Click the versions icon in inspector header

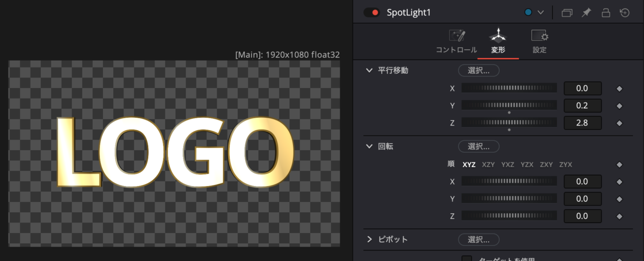567,12
